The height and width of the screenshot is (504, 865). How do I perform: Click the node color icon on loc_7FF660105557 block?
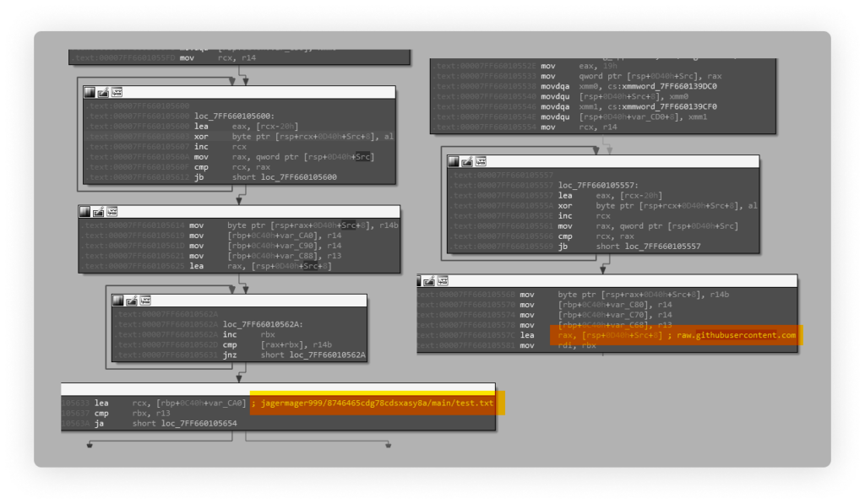pos(454,161)
